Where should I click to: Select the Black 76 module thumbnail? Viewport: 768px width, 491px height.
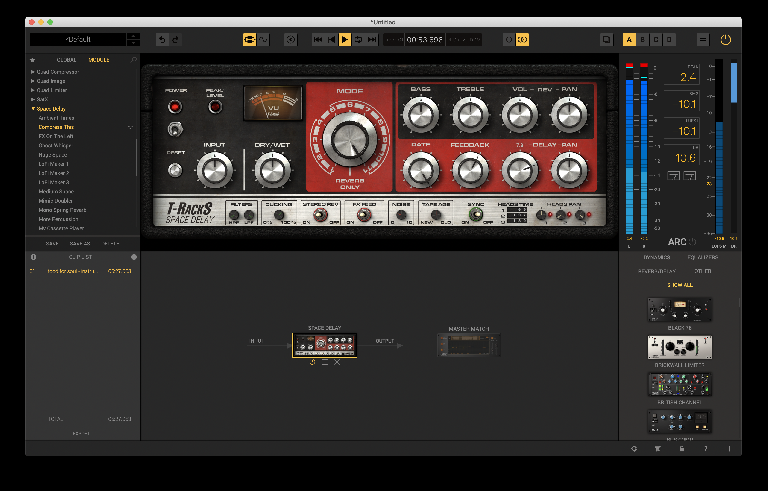pos(680,310)
